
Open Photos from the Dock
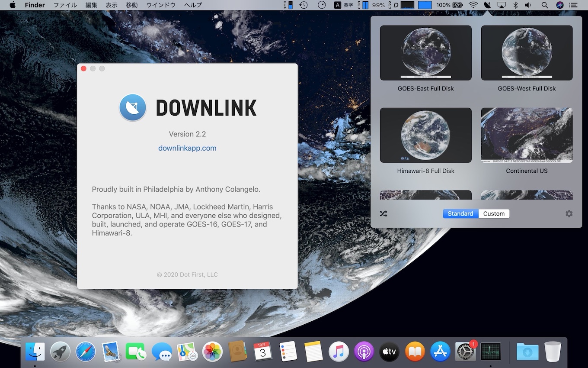(212, 352)
